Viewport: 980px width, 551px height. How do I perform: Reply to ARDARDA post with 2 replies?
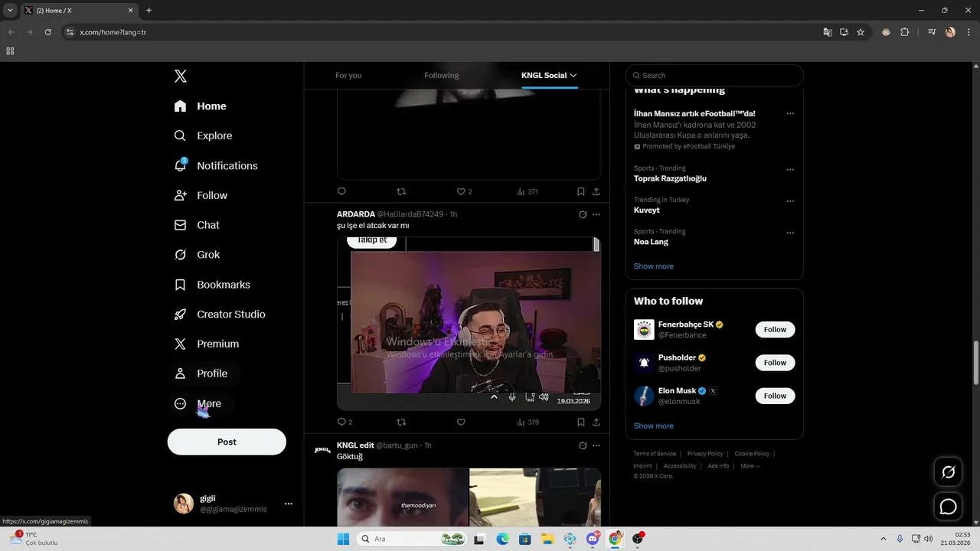click(x=345, y=422)
